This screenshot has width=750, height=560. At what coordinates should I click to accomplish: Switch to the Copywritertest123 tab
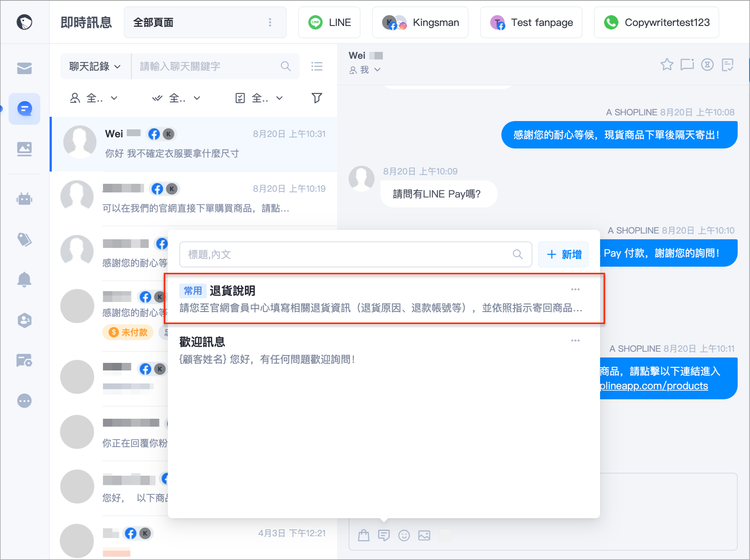656,22
